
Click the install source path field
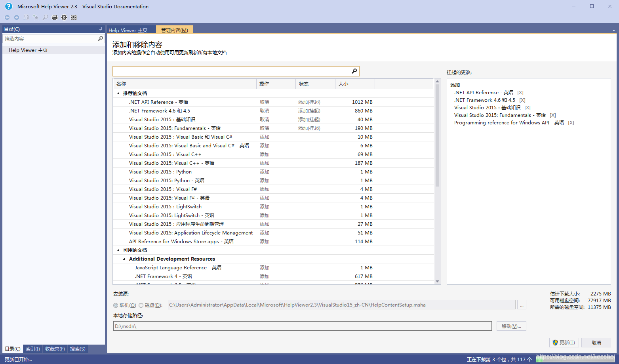coord(342,305)
